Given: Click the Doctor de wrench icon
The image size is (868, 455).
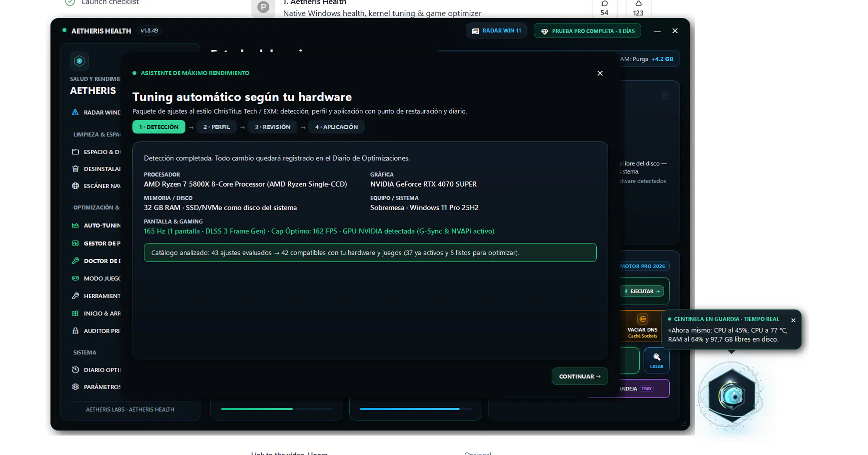Looking at the screenshot, I should (x=75, y=261).
